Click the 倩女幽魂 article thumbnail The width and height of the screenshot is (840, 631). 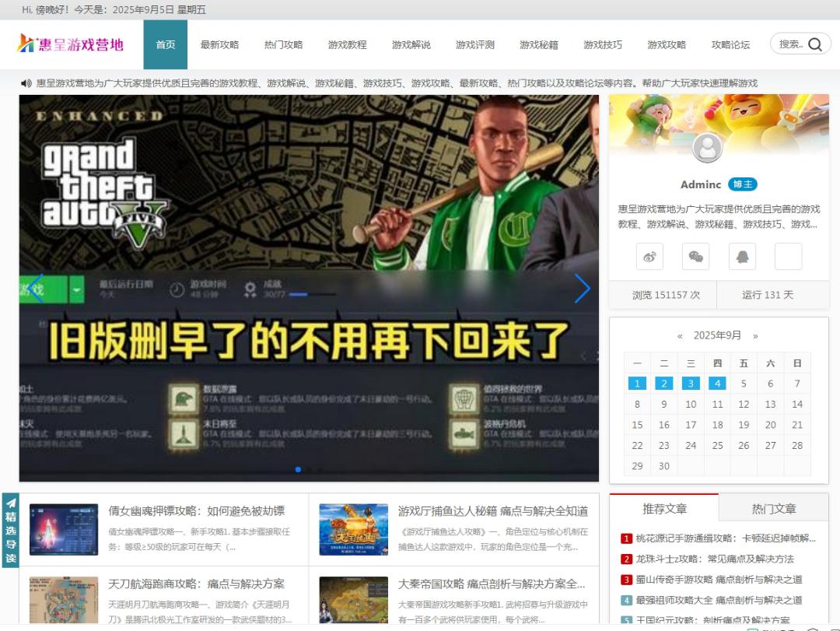64,529
